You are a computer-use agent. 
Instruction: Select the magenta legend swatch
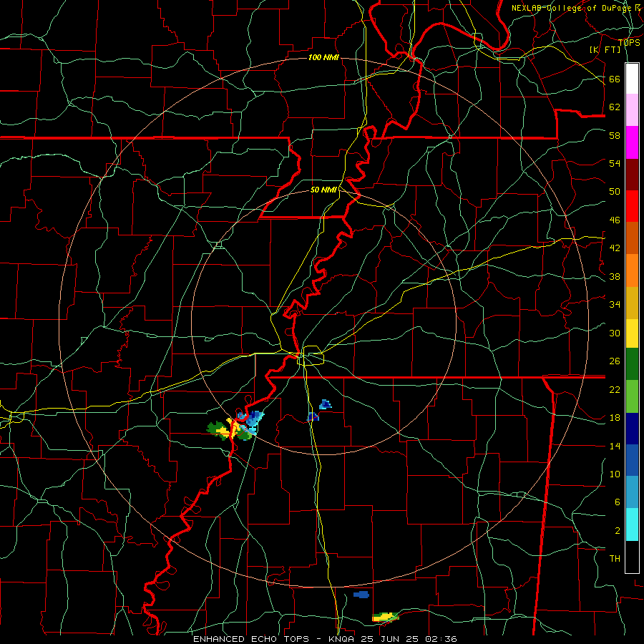point(632,142)
